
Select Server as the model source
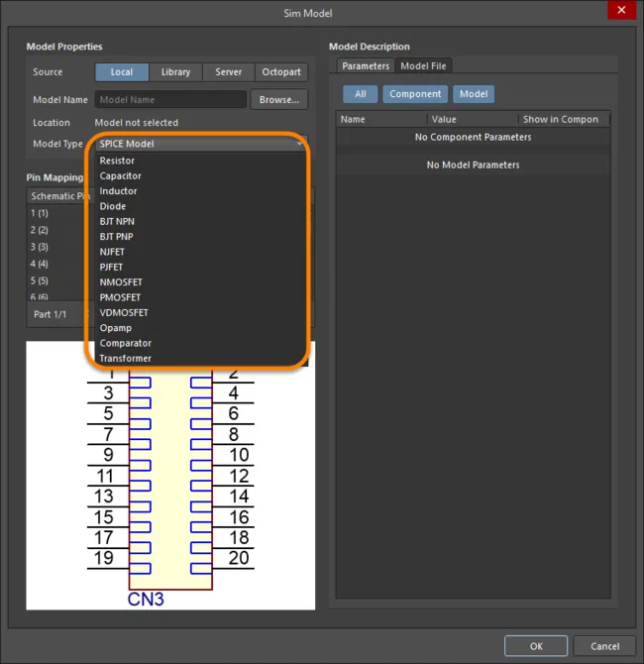[x=229, y=72]
